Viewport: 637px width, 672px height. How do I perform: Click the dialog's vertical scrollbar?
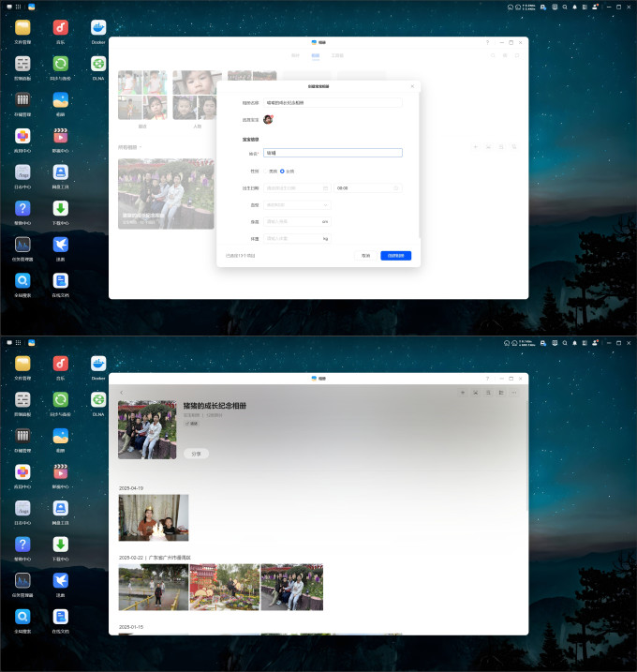tap(419, 163)
